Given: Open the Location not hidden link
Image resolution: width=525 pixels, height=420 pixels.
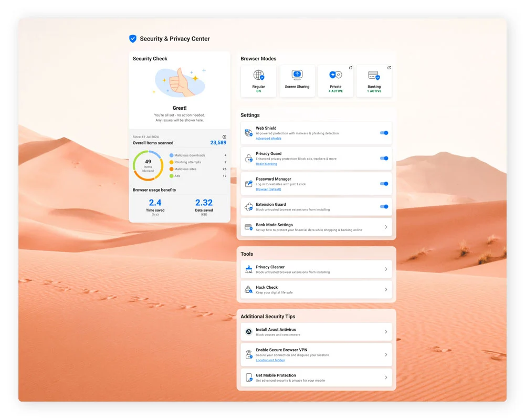Looking at the screenshot, I should pyautogui.click(x=270, y=360).
